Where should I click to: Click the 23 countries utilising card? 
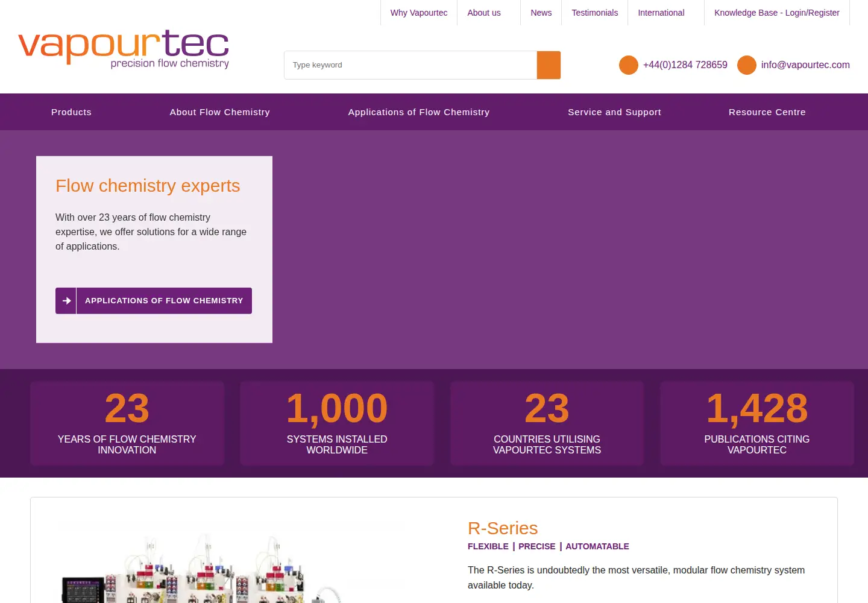pos(547,423)
